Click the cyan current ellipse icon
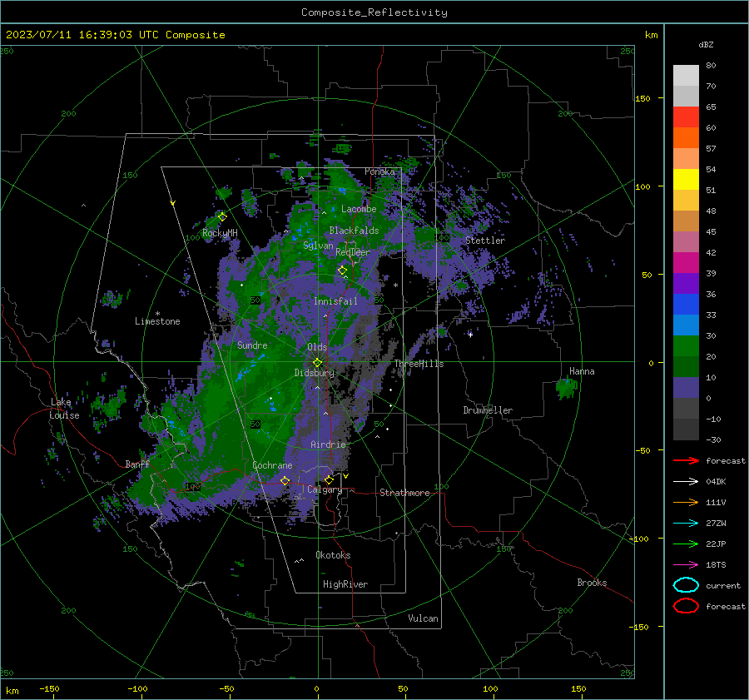 (x=686, y=585)
